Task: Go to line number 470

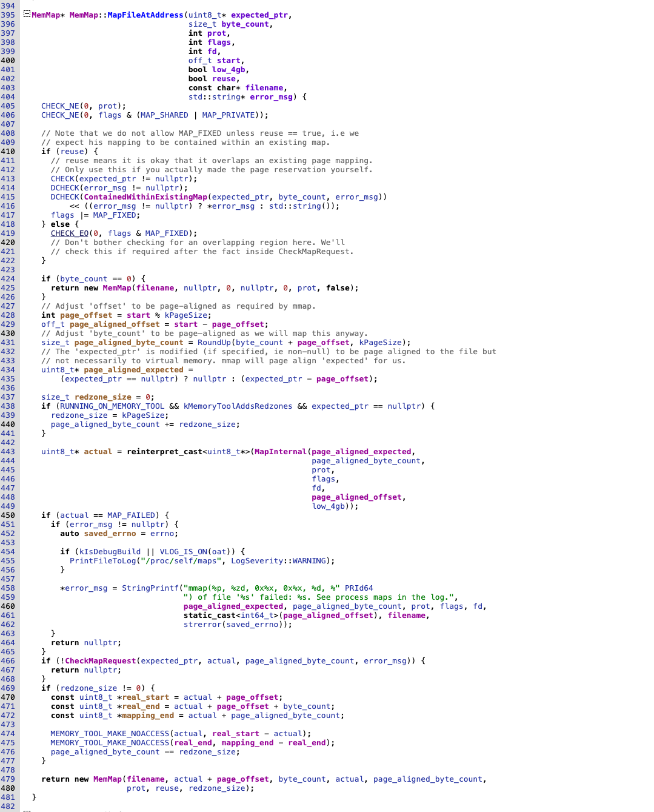Action: point(8,697)
